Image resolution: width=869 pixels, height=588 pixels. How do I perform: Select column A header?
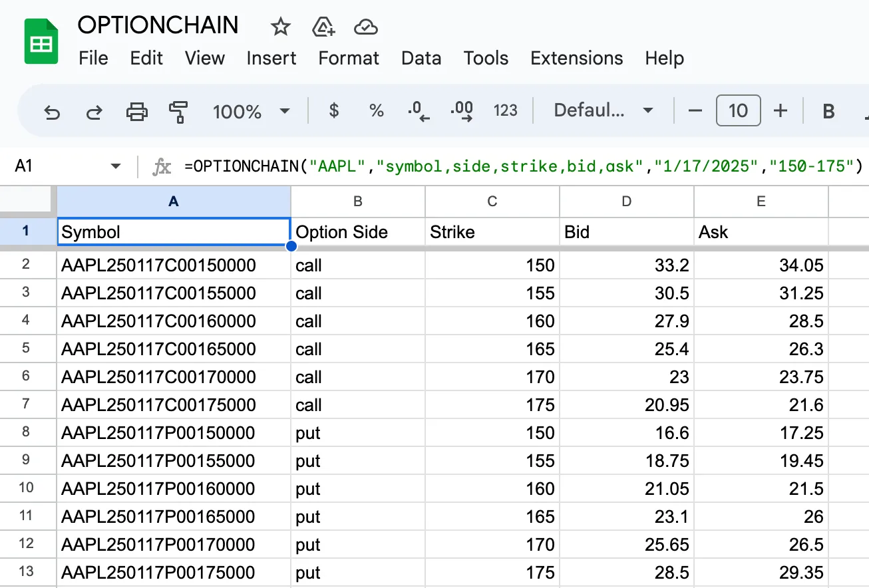[174, 202]
